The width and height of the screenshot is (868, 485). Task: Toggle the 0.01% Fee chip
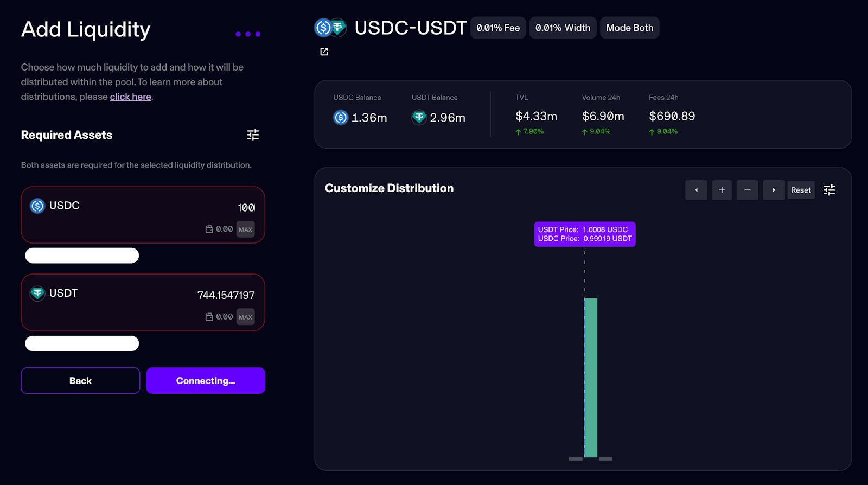(498, 28)
